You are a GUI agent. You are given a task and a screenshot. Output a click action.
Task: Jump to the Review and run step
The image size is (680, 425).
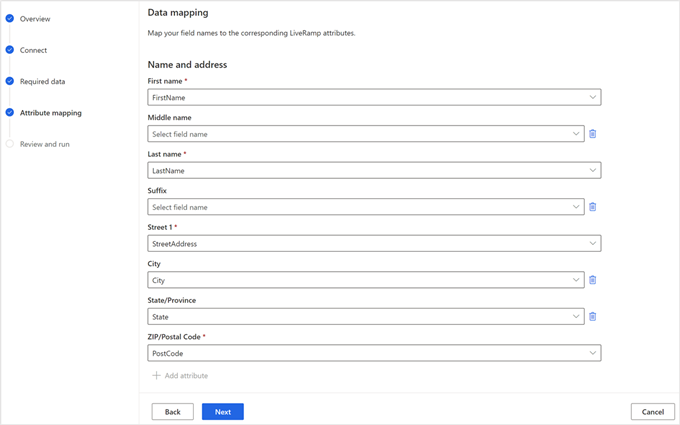point(45,144)
